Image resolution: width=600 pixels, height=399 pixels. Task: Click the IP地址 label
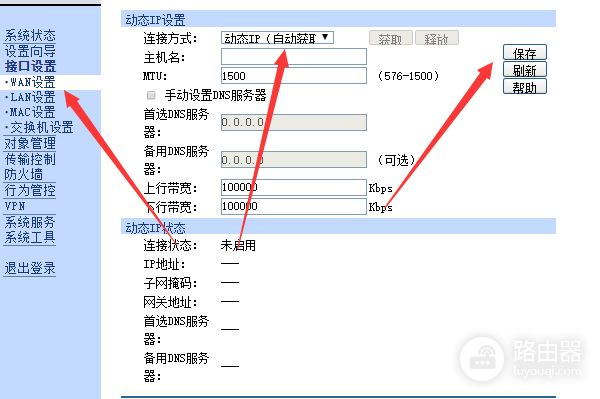coord(165,264)
